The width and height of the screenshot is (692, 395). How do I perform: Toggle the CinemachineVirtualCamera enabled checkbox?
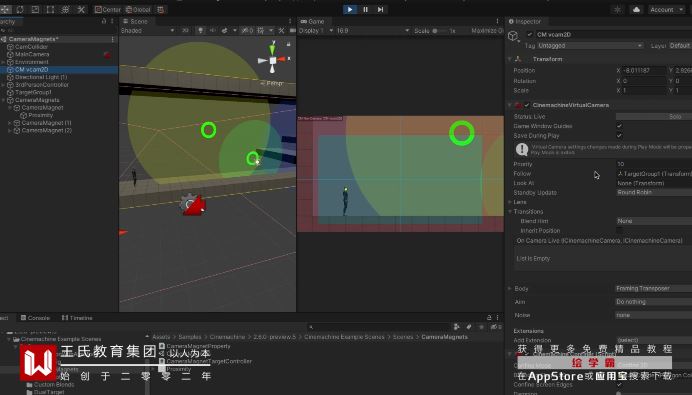click(527, 105)
